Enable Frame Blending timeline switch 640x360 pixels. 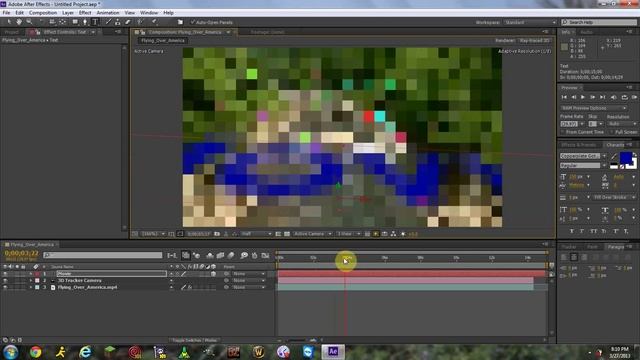pos(220,256)
